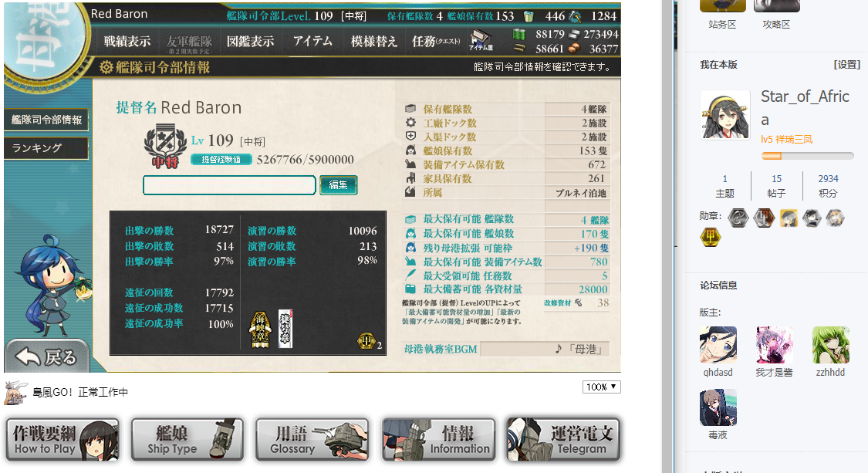The height and width of the screenshot is (473, 868).
Task: Open the 100% zoom dropdown
Action: pyautogui.click(x=601, y=387)
